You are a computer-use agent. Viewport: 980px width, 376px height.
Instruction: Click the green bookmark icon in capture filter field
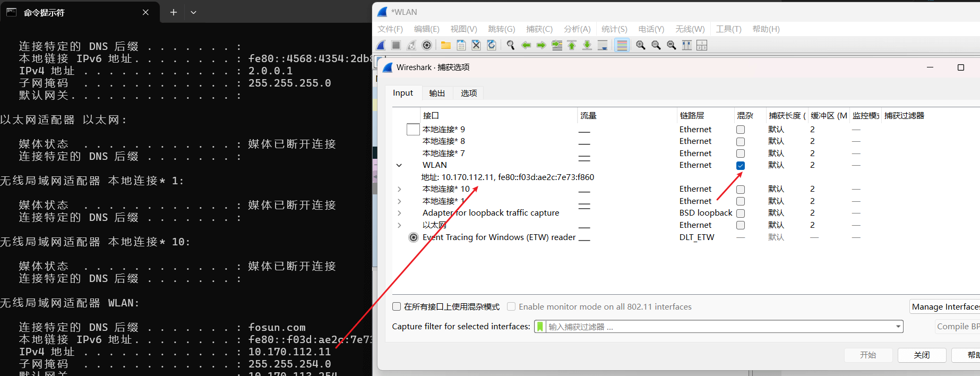tap(540, 327)
